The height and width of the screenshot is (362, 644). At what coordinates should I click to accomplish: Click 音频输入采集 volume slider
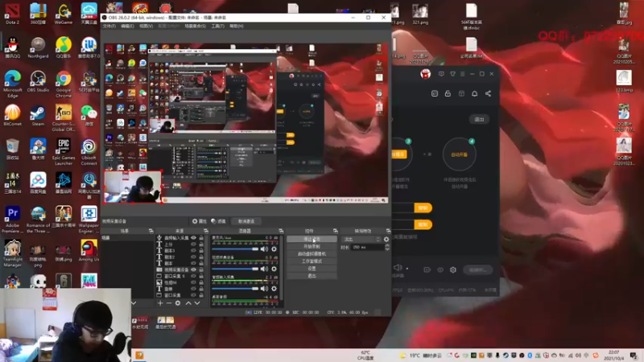pyautogui.click(x=235, y=289)
